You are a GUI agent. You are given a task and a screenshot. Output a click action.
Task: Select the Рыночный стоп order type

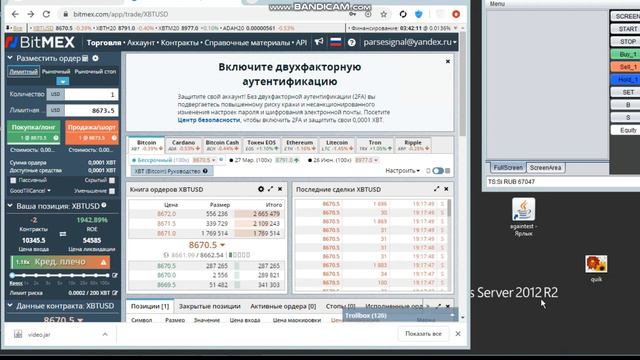pyautogui.click(x=95, y=71)
